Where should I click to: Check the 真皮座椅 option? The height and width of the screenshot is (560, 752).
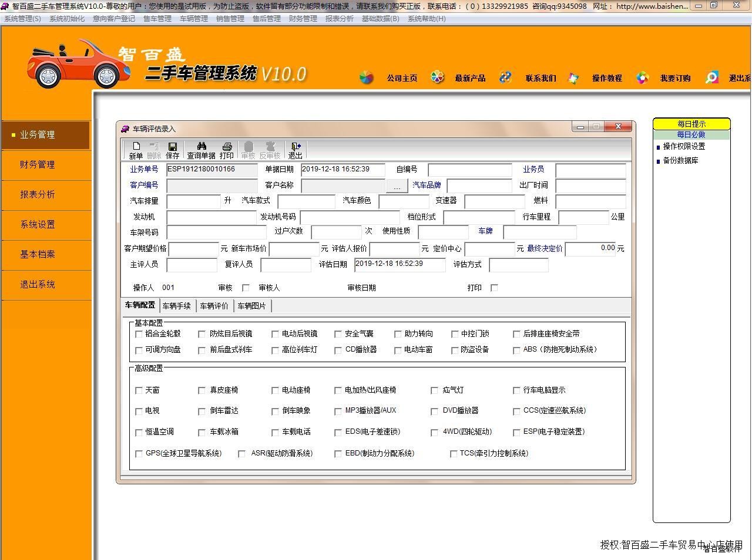[x=202, y=390]
